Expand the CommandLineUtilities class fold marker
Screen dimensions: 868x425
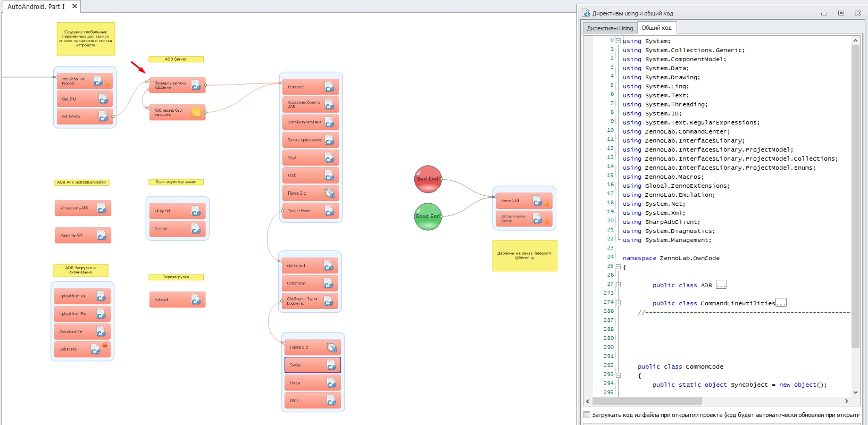(618, 303)
